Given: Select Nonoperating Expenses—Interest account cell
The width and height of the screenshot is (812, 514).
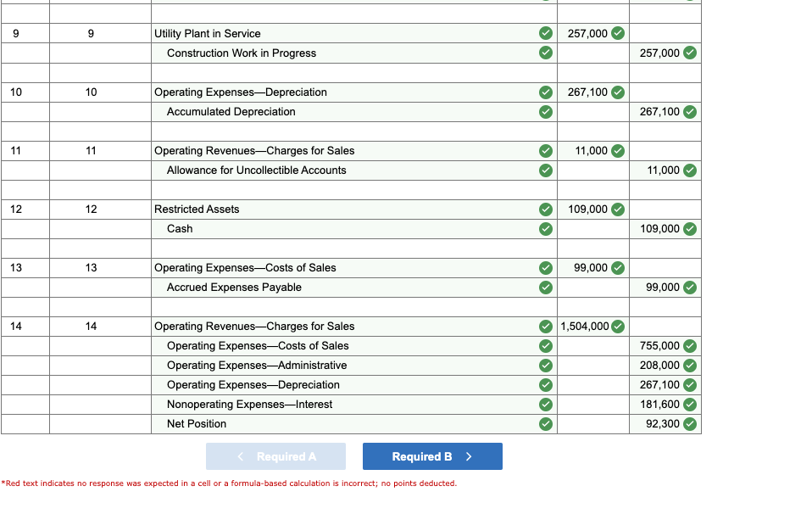Looking at the screenshot, I should pyautogui.click(x=354, y=404).
